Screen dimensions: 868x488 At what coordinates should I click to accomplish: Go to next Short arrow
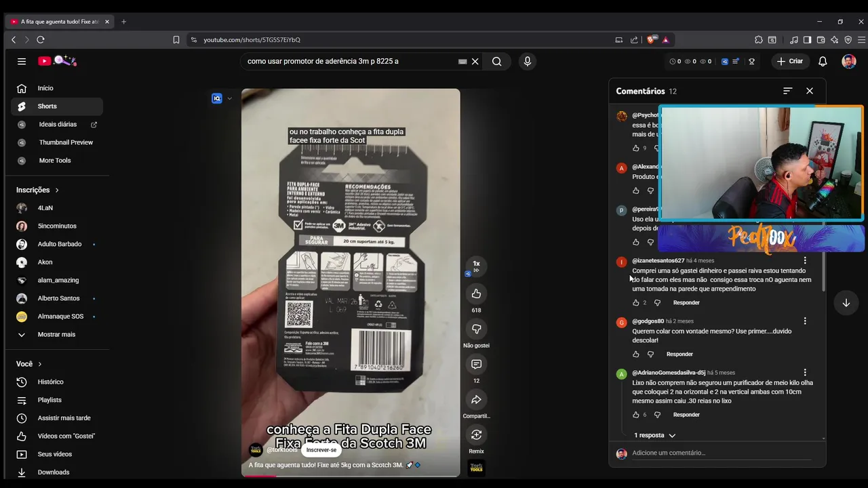846,303
